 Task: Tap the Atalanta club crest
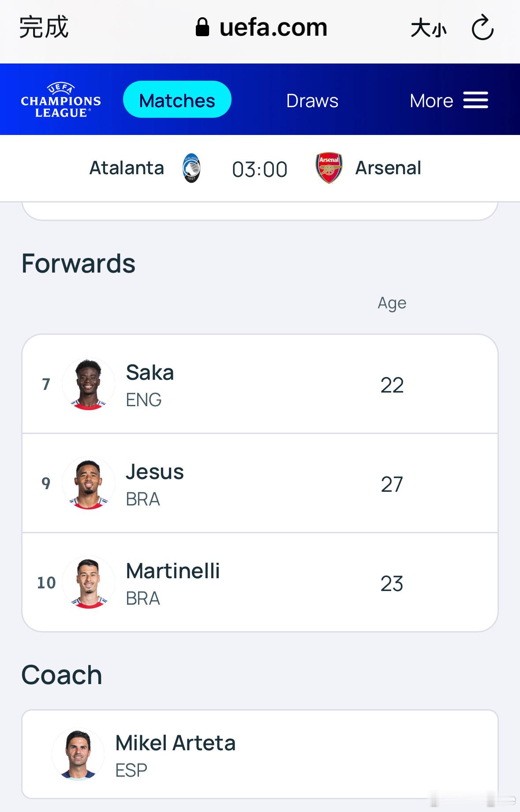[191, 168]
